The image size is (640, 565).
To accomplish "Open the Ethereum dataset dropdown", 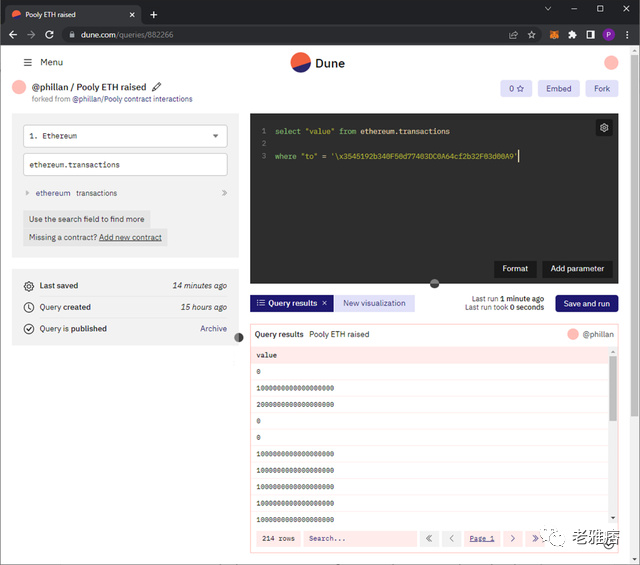I will click(125, 136).
